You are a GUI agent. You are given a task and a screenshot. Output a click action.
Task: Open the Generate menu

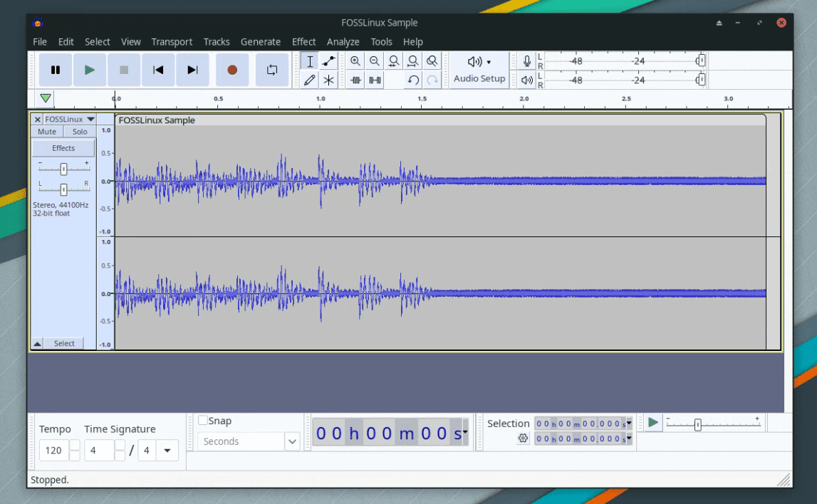pos(261,42)
